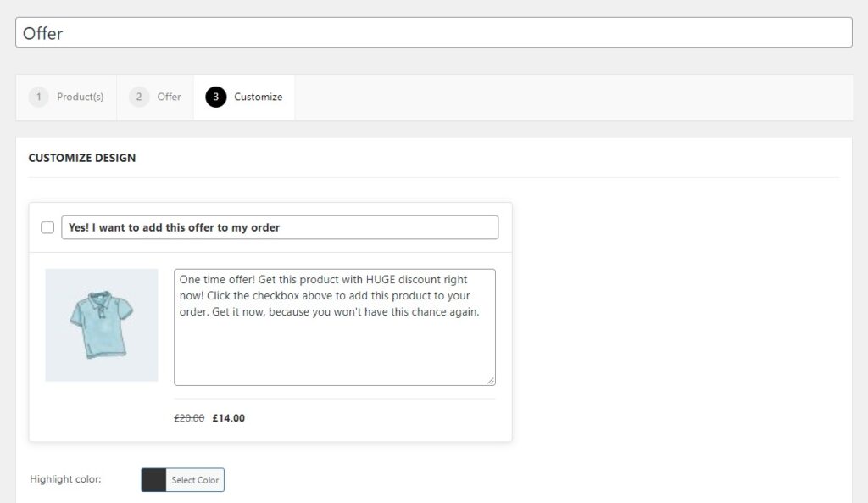
Task: Edit the checkbox label text field
Action: (x=280, y=226)
